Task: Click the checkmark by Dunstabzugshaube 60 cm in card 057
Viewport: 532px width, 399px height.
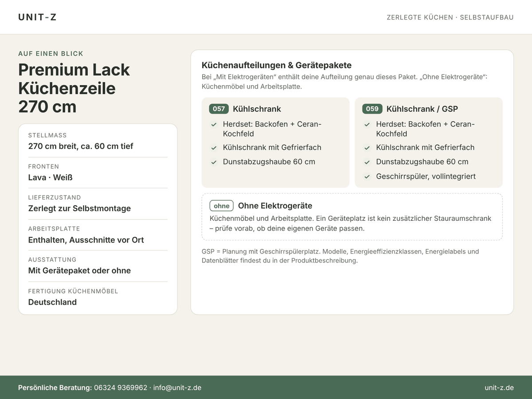Action: pos(214,162)
